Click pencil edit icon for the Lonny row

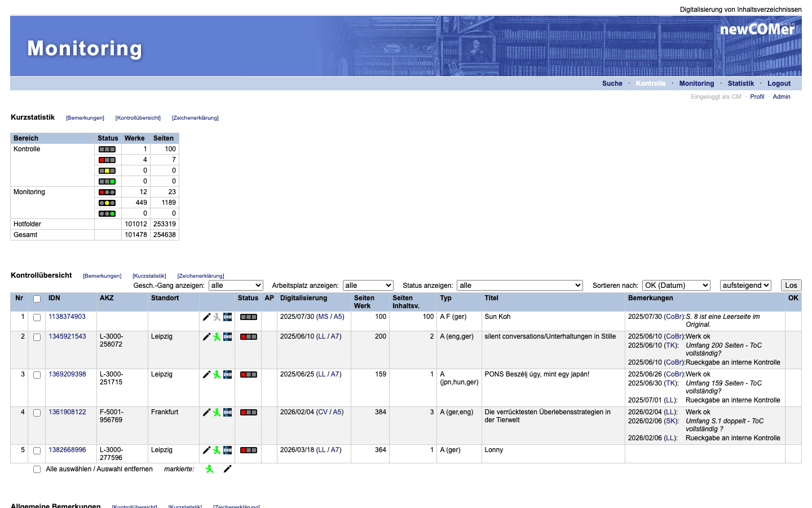coord(206,450)
